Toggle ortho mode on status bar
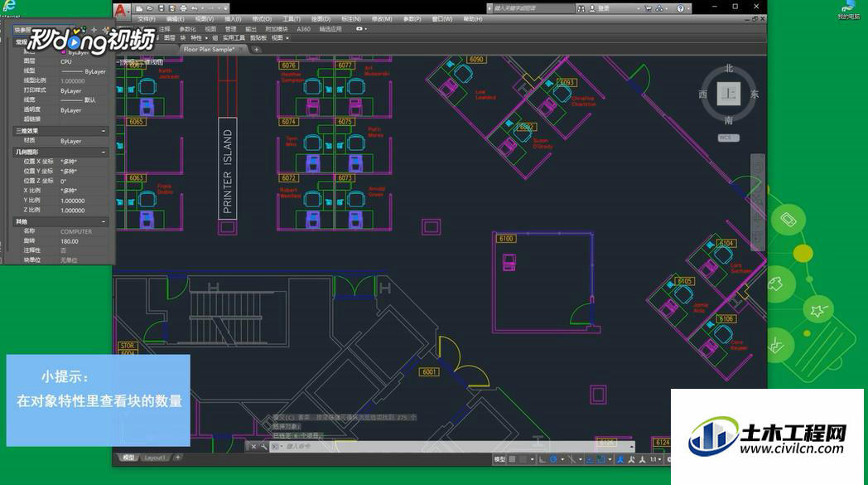This screenshot has height=485, width=868. tap(542, 459)
